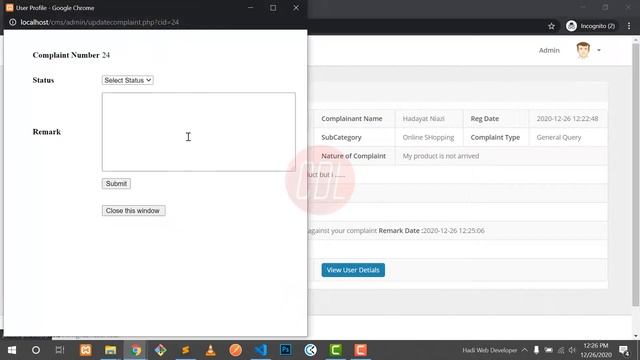Open Cortana search circle on taskbar
The image size is (640, 360).
click(36, 350)
